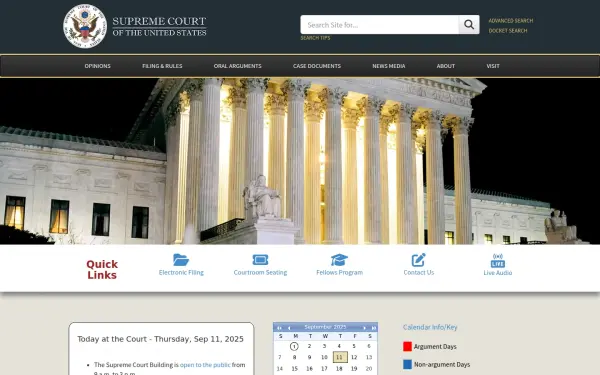This screenshot has width=600, height=375.
Task: Click the Docket Search link
Action: [508, 31]
